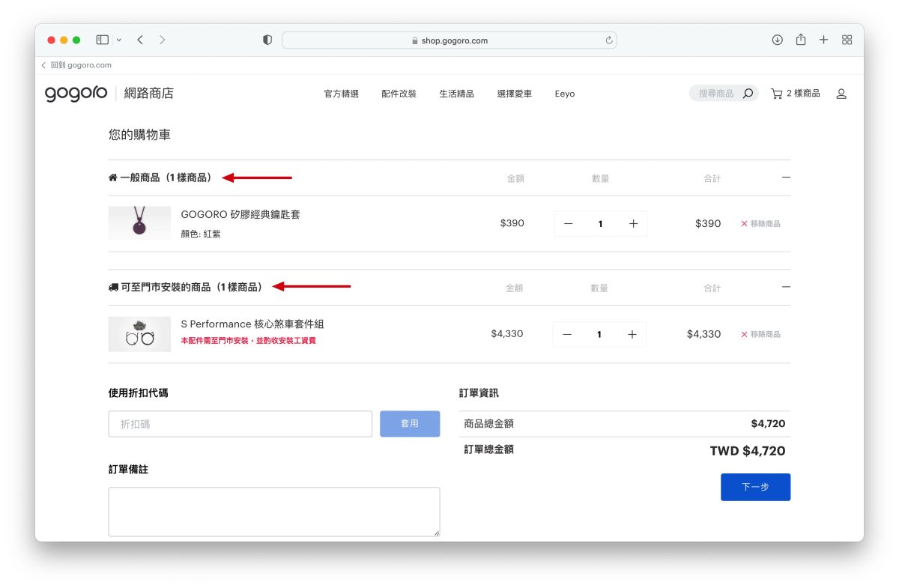Screen dimensions: 899x588
Task: Click the red 本配件需至門市安裝 notice
Action: point(249,340)
